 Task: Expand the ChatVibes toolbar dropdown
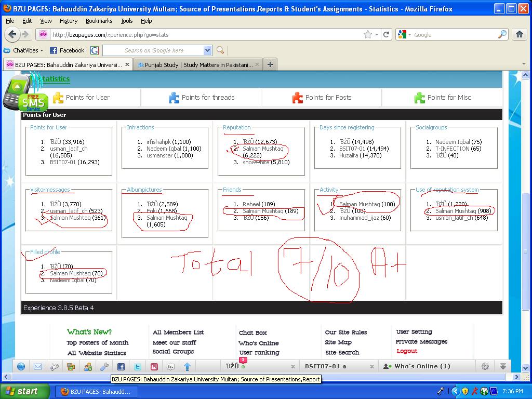click(x=43, y=50)
